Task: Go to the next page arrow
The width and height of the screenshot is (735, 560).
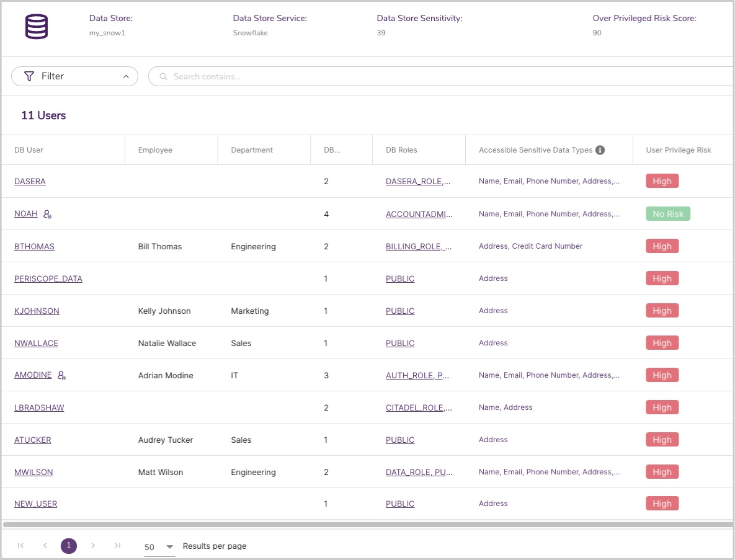Action: pos(93,546)
